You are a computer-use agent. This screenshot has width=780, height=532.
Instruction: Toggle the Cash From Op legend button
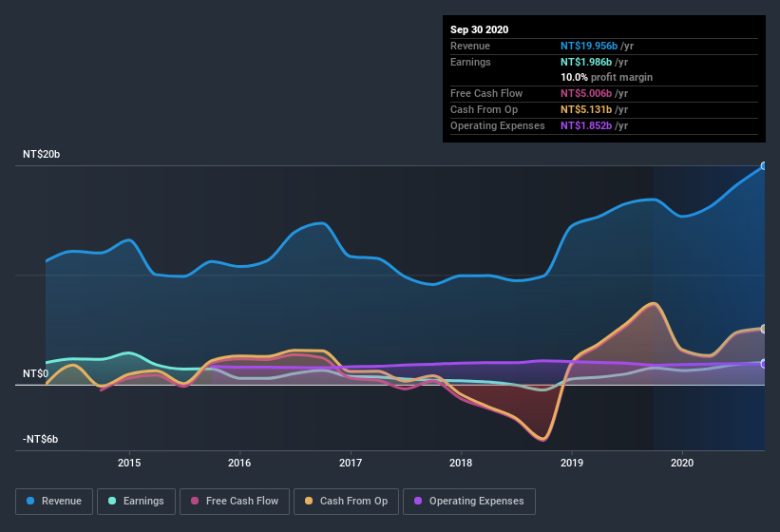click(x=346, y=502)
